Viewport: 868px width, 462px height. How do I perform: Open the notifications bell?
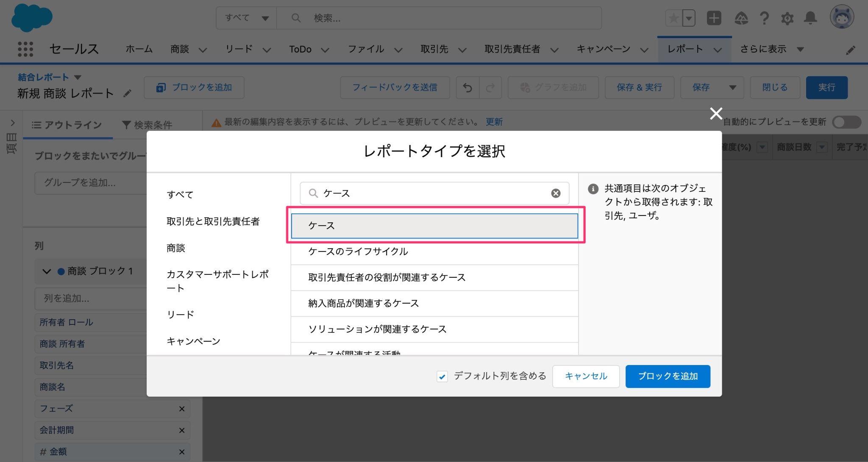click(x=810, y=18)
